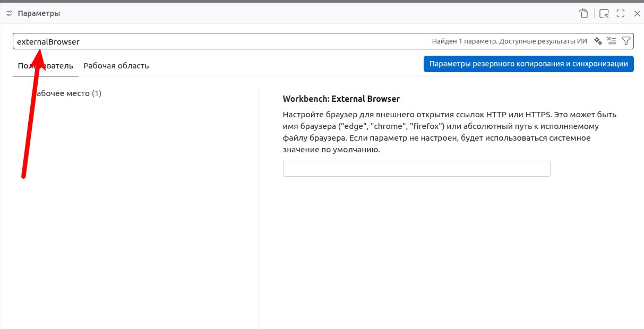Viewport: 644px width, 329px height.
Task: Click the External Browser value input field
Action: [x=417, y=169]
